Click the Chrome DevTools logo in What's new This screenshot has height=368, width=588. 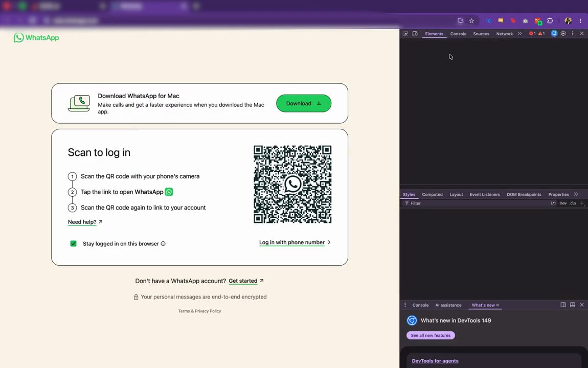pyautogui.click(x=412, y=320)
